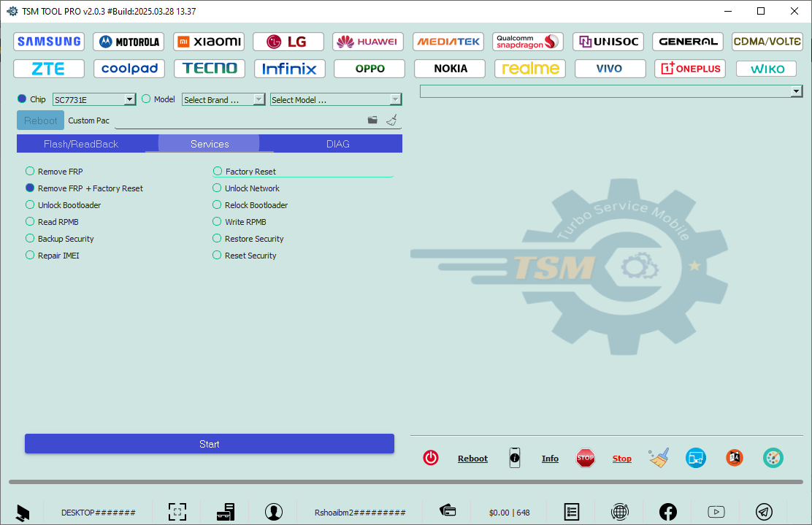Open the color palette theme icon
This screenshot has height=525, width=812.
773,458
